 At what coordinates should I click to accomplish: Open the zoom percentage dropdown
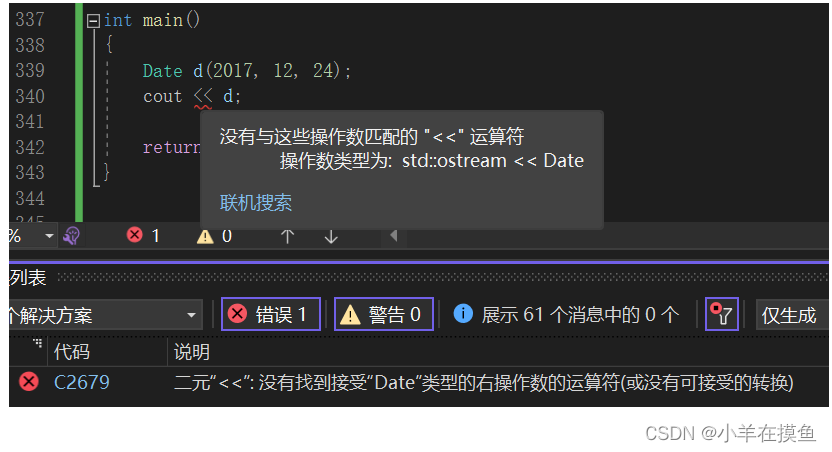[49, 235]
